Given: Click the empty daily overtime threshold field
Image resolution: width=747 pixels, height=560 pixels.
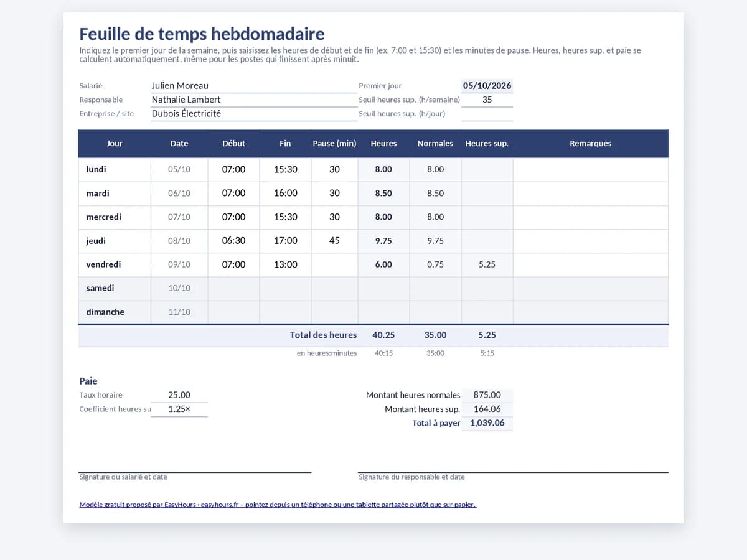Looking at the screenshot, I should [487, 114].
